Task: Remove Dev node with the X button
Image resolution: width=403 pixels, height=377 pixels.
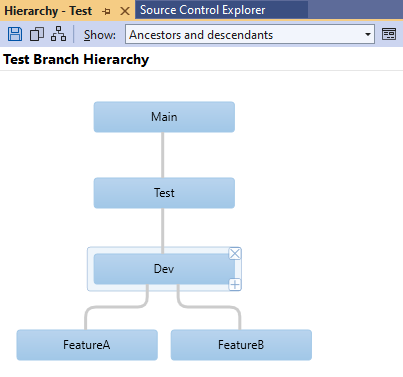Action: pyautogui.click(x=235, y=254)
